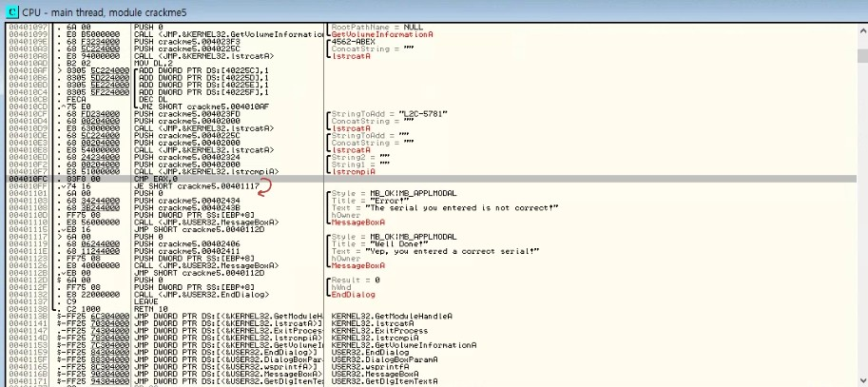Click the vertical scrollbar thumb of the disassembly pane

[x=862, y=56]
